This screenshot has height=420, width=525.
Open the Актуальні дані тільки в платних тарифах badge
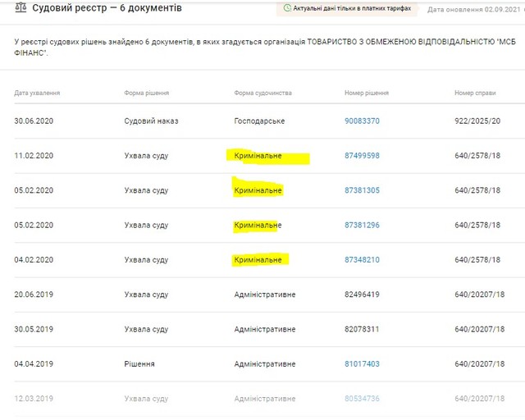[x=349, y=8]
